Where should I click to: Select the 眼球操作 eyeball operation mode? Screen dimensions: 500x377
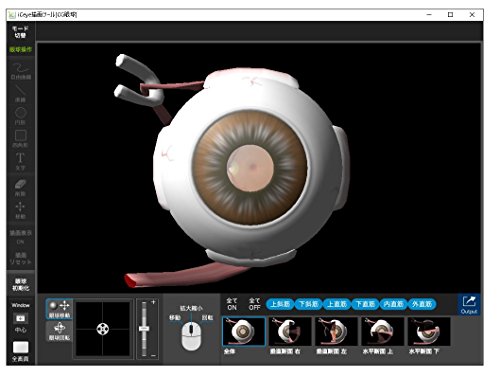[x=20, y=50]
